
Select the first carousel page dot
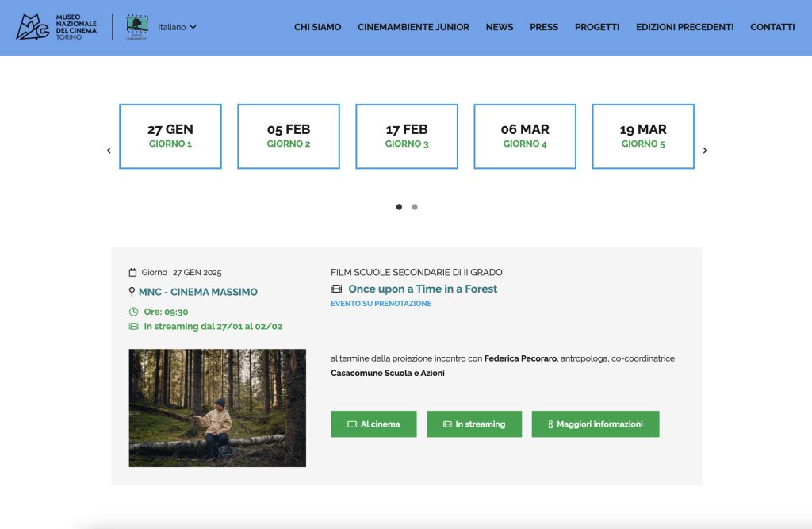(399, 207)
